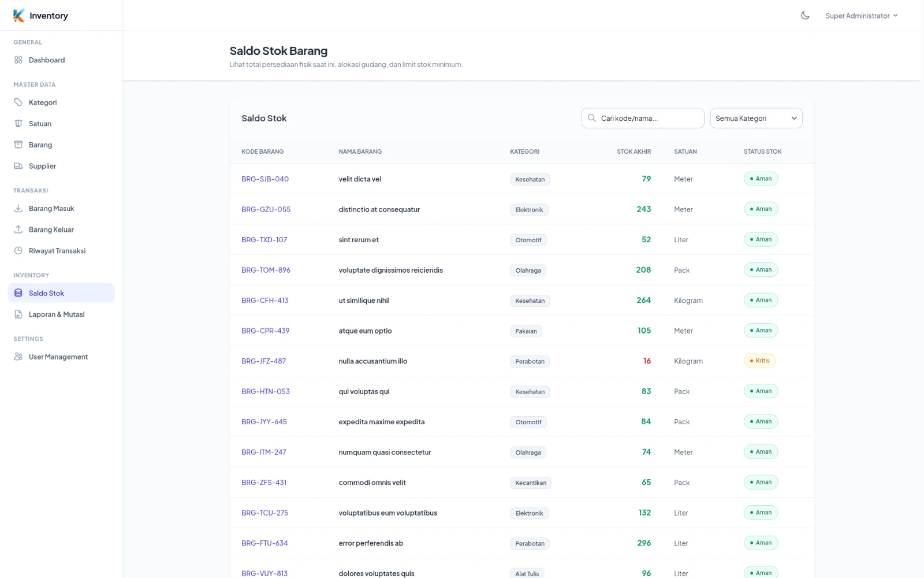924x578 pixels.
Task: Open the Satuan menu entry
Action: coord(61,124)
